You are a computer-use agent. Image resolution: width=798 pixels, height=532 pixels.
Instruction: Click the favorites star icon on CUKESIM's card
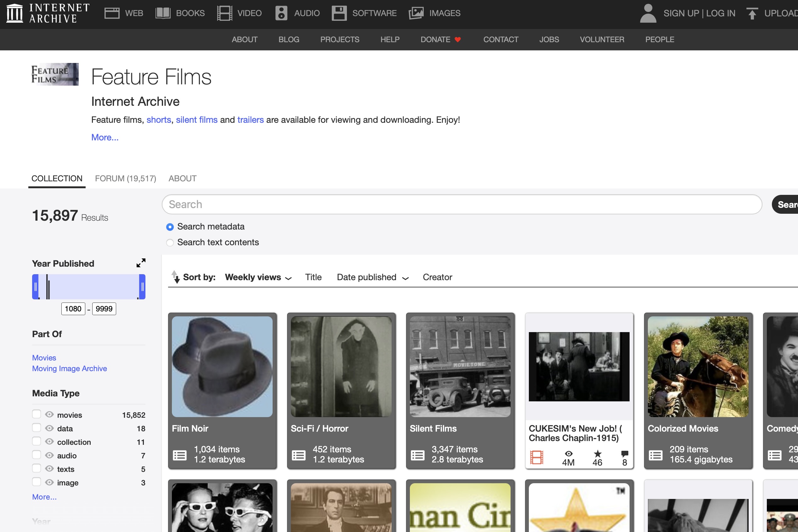point(598,454)
